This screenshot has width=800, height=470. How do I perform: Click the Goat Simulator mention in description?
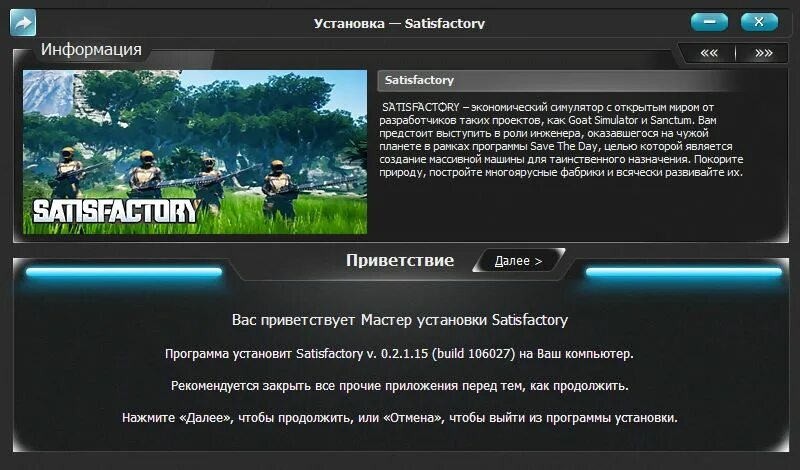click(604, 120)
